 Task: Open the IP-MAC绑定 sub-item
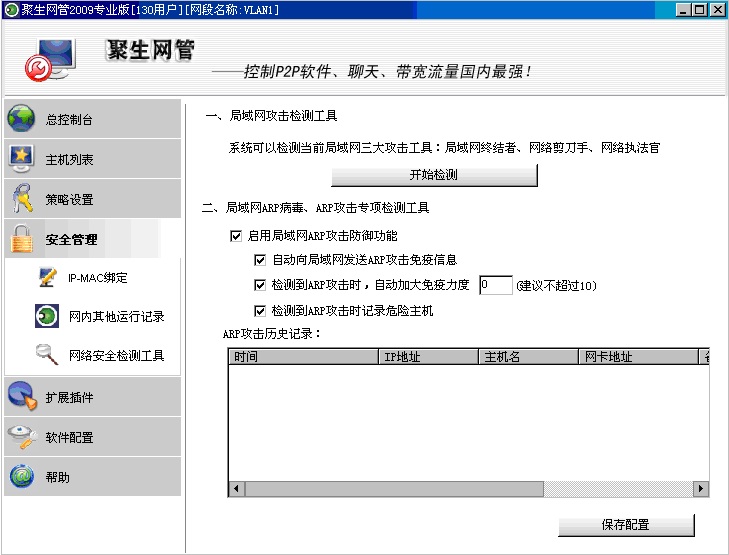(98, 278)
